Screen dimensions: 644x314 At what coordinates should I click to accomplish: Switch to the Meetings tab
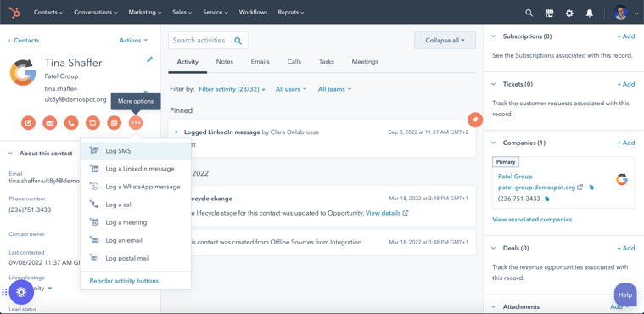point(365,62)
